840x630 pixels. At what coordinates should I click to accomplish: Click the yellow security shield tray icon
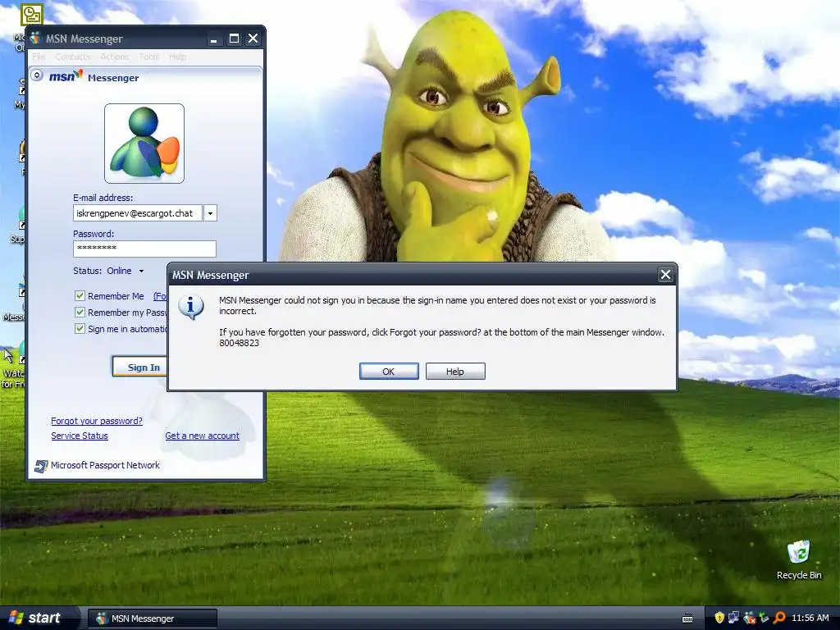719,619
